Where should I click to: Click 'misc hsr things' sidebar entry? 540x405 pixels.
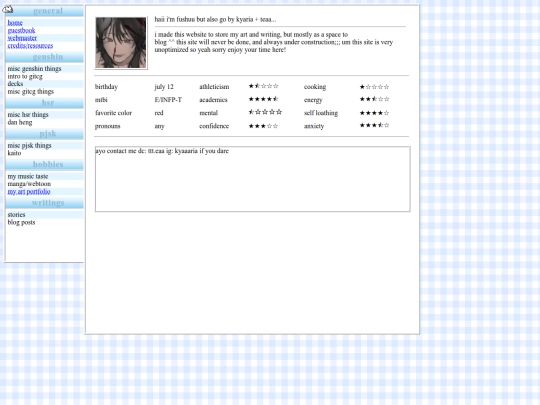(x=28, y=115)
